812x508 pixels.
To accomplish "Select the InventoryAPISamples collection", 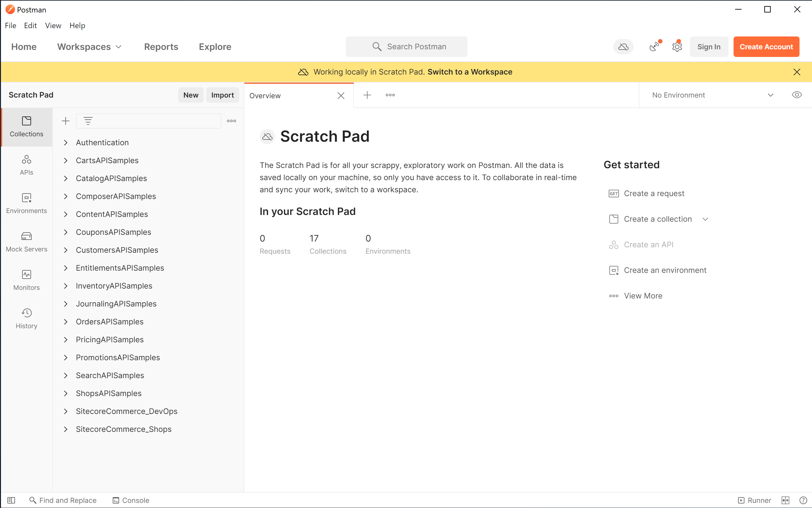I will click(x=114, y=286).
